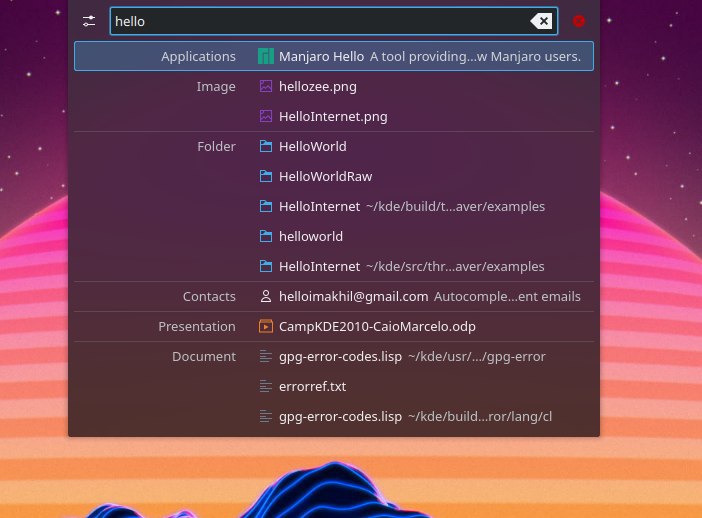Click the HelloWorldRaw folder icon
The width and height of the screenshot is (702, 518).
(x=265, y=176)
